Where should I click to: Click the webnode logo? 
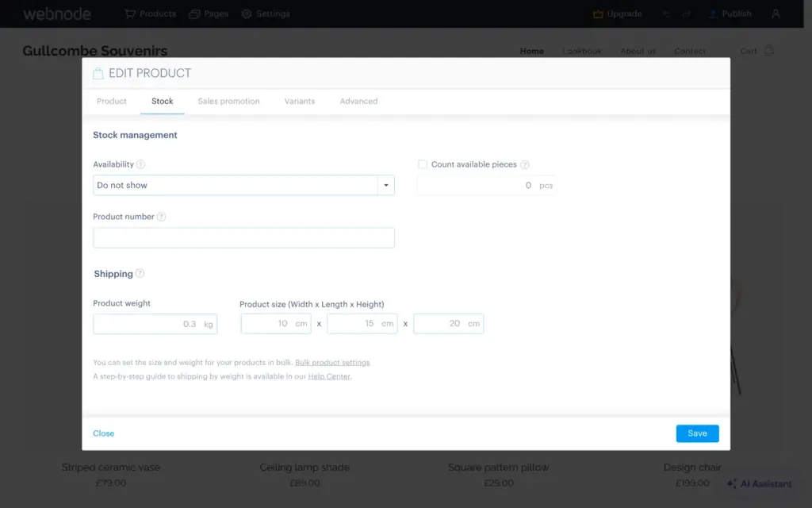point(57,14)
